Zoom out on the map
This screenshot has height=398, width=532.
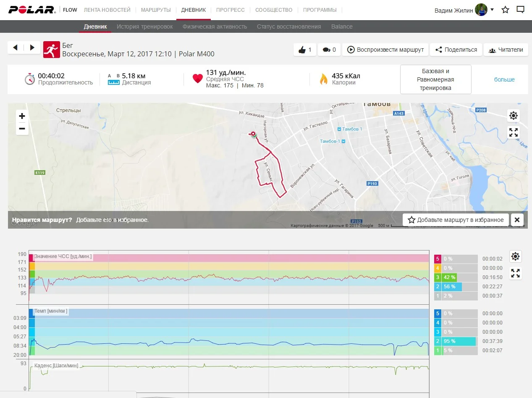[22, 129]
